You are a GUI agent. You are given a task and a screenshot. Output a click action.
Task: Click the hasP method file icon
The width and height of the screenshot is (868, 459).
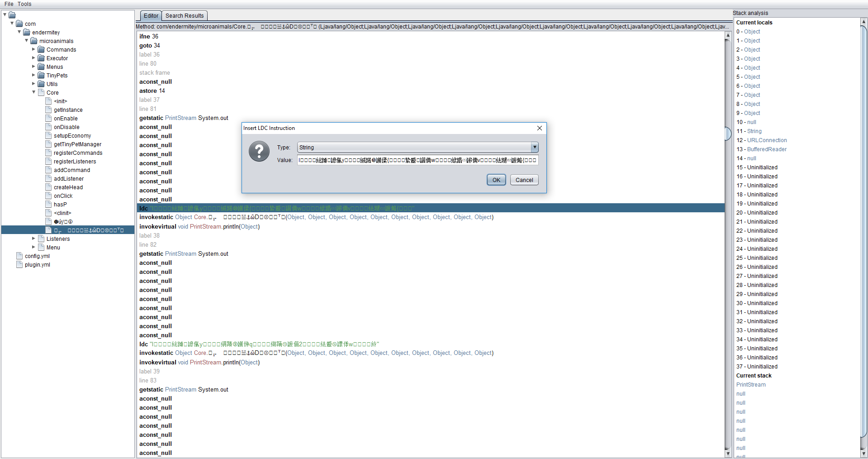(48, 205)
